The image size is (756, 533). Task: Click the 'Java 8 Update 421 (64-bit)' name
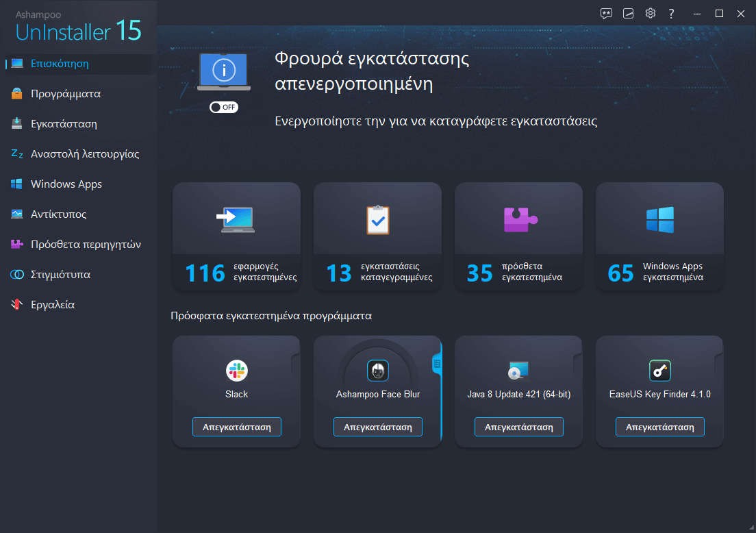click(x=519, y=394)
